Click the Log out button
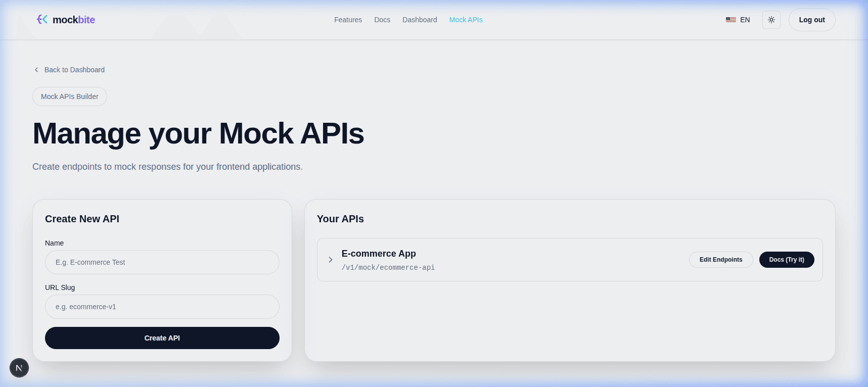The image size is (868, 387). 812,20
